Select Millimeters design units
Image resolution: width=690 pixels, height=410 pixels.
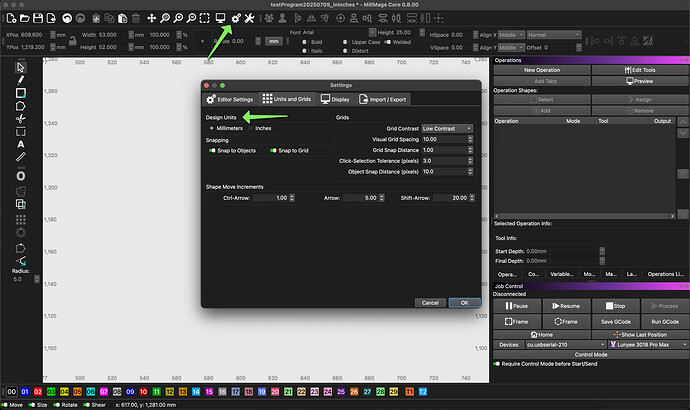point(213,128)
